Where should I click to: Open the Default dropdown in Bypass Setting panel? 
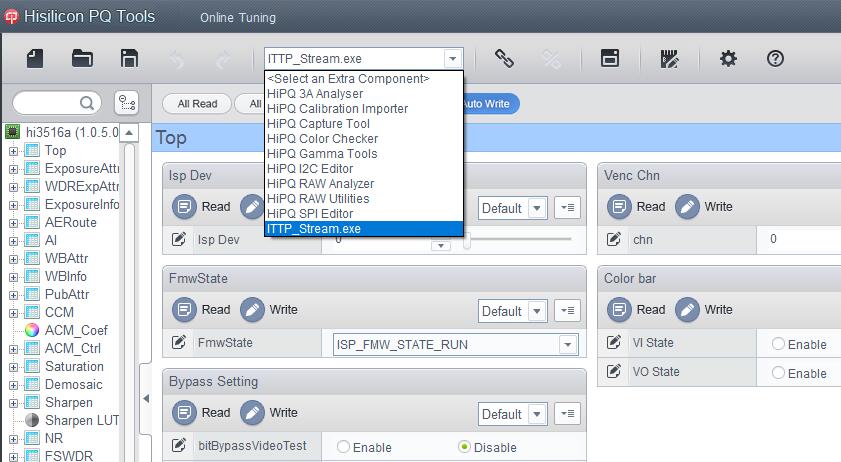[537, 414]
